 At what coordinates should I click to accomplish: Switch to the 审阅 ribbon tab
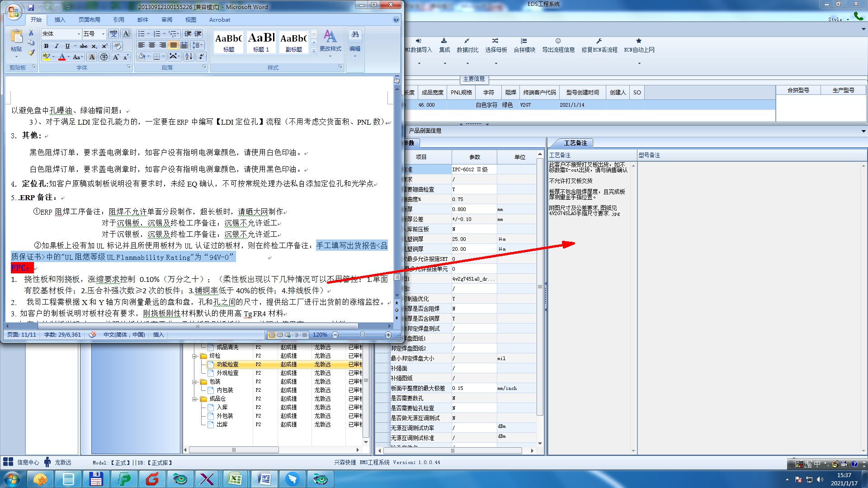click(166, 20)
